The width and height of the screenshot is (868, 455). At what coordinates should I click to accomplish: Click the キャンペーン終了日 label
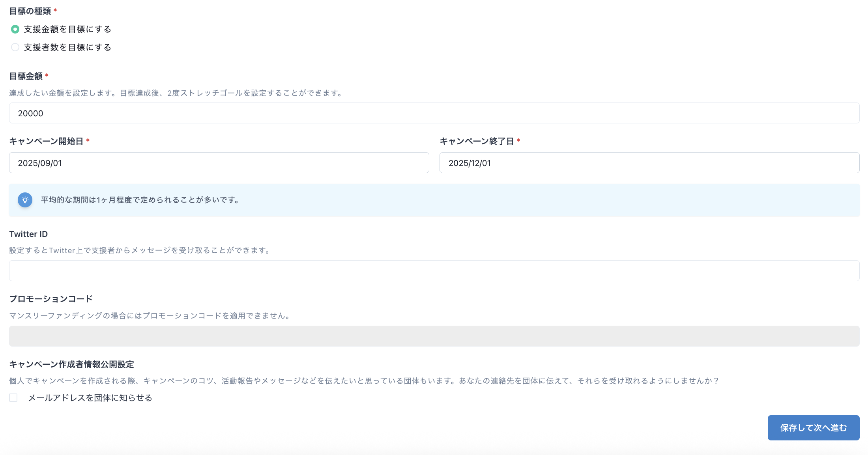click(x=477, y=141)
